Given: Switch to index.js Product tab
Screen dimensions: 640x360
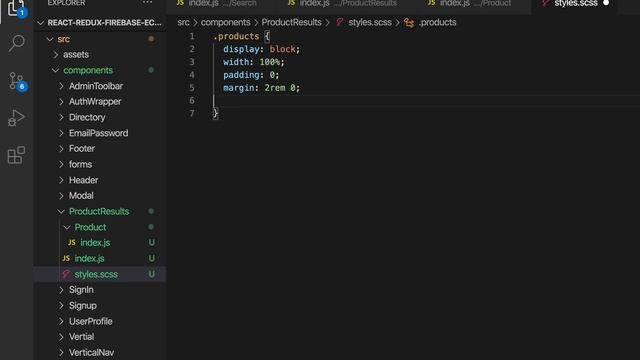Looking at the screenshot, I should click(x=473, y=4).
